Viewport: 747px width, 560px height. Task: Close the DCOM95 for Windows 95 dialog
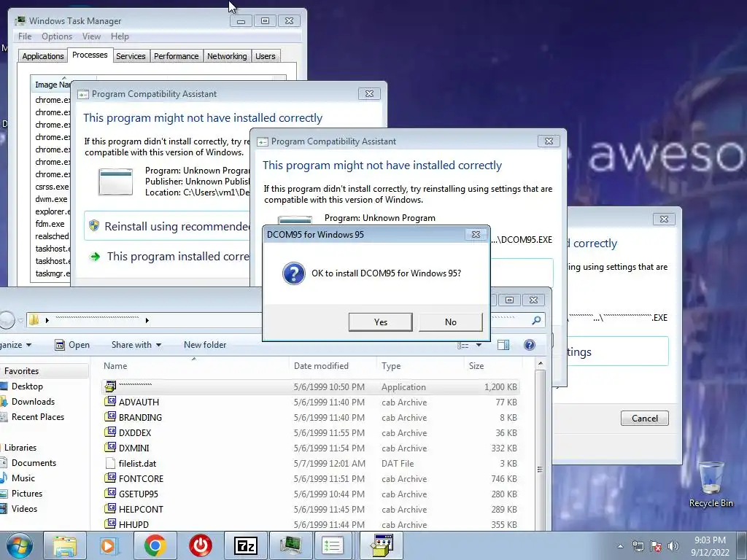[x=476, y=234]
